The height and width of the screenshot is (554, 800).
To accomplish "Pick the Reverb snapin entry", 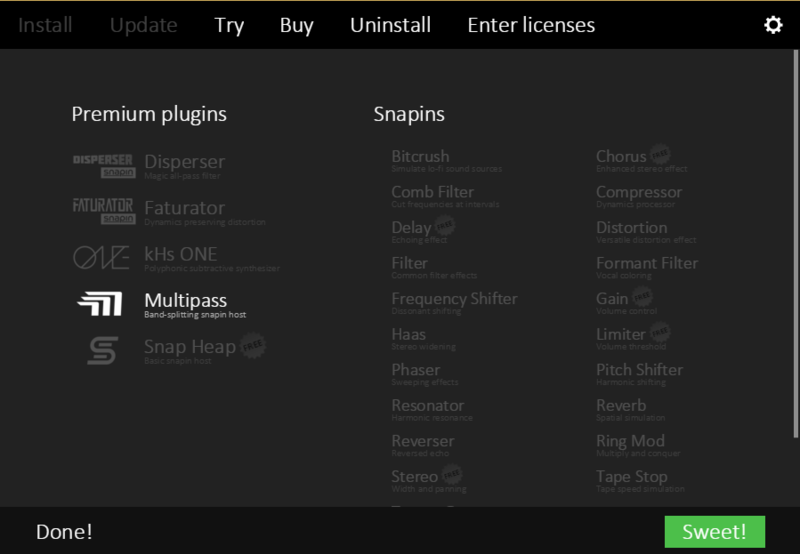I will (621, 406).
